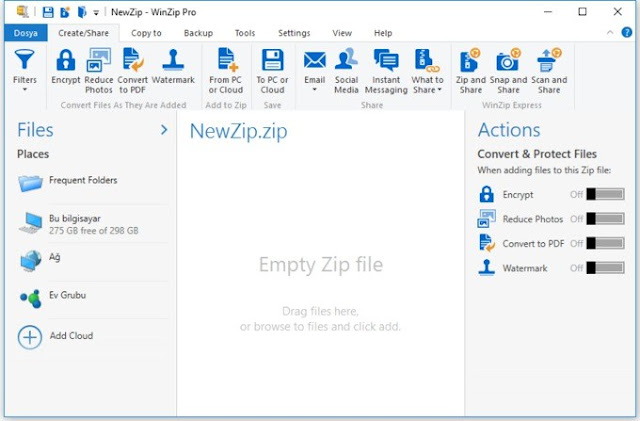Expand the Files pane chevron
The image size is (640, 421).
(164, 130)
